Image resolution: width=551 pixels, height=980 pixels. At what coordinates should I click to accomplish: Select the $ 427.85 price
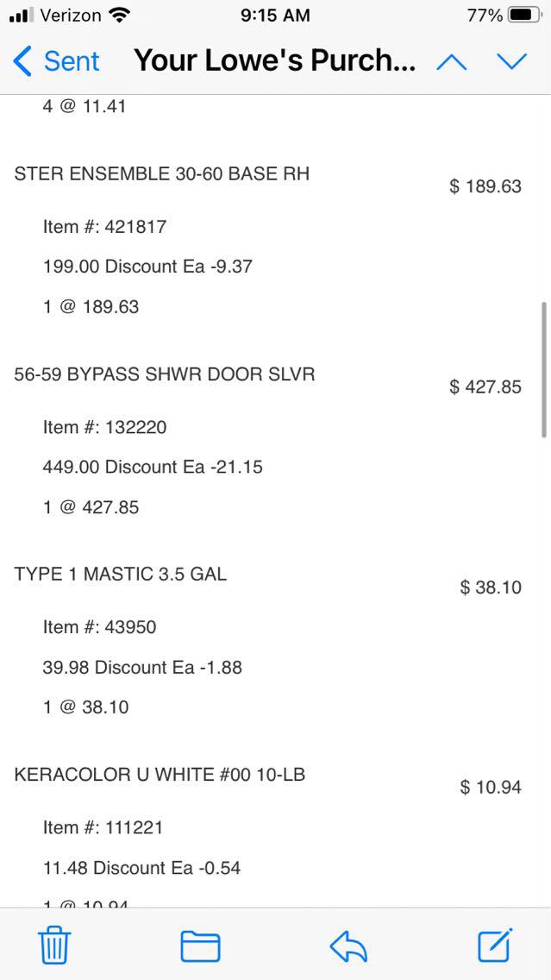tap(485, 386)
